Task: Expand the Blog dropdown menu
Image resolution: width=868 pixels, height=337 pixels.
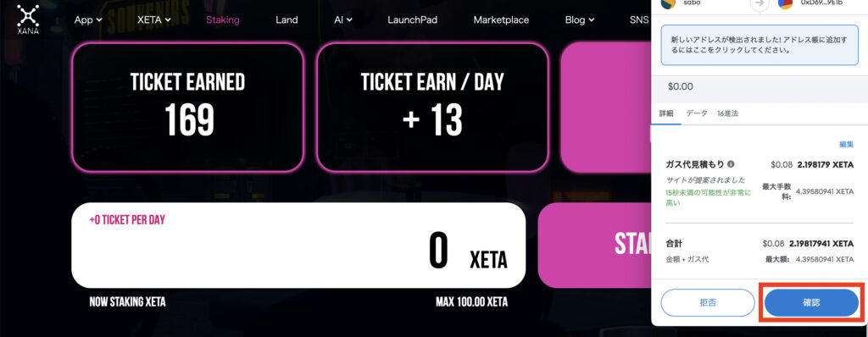Action: click(x=580, y=20)
